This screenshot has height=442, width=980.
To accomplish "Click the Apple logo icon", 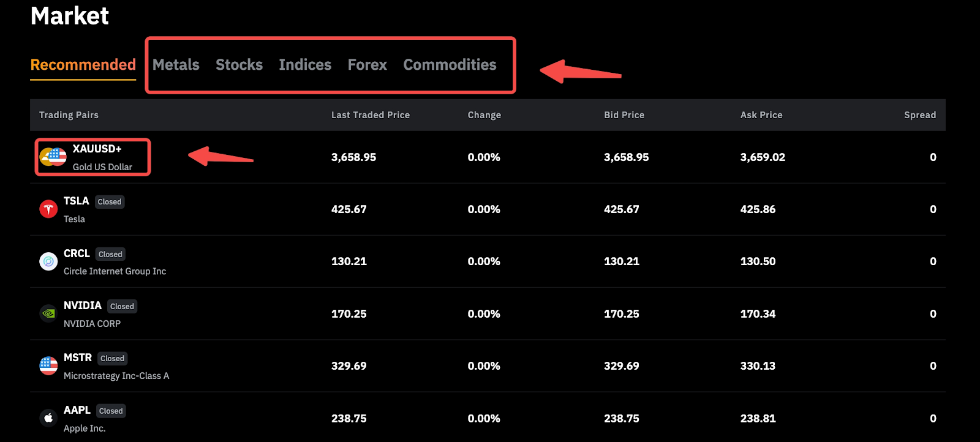I will pos(48,418).
